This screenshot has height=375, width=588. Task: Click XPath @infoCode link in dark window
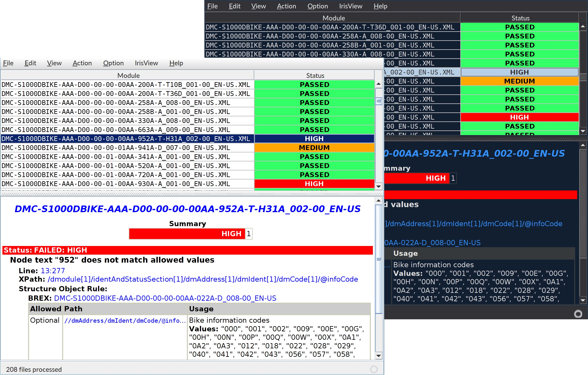[x=474, y=224]
